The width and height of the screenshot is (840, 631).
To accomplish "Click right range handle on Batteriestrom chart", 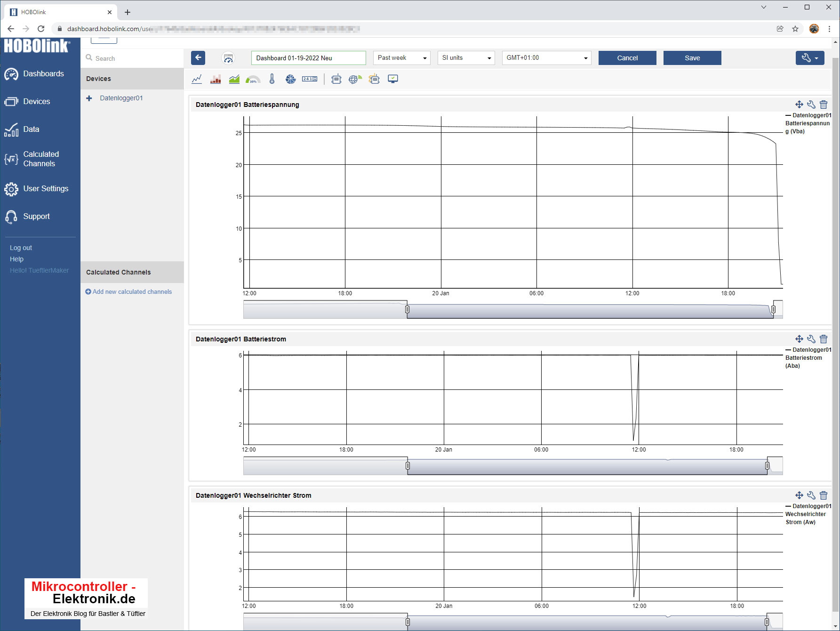I will point(767,466).
